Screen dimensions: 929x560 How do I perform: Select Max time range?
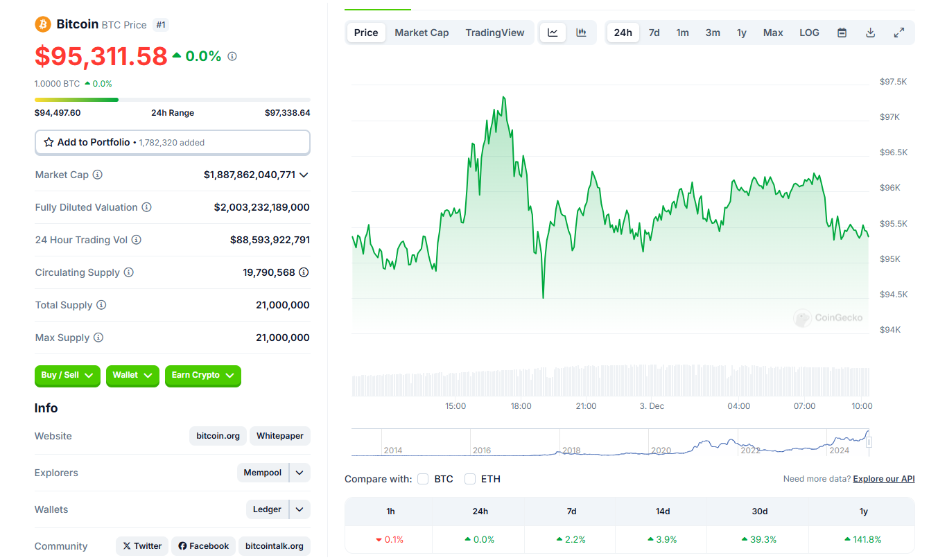tap(773, 33)
